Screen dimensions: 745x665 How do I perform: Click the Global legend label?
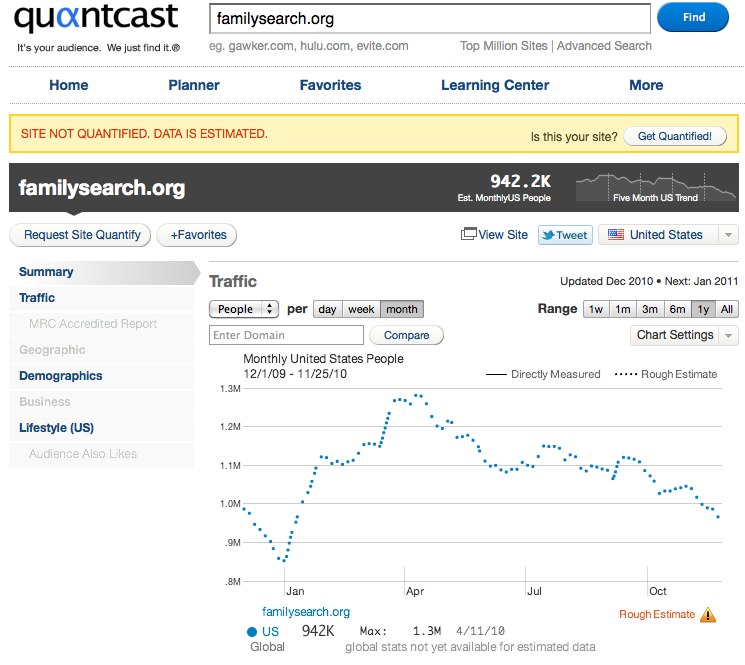click(x=267, y=647)
